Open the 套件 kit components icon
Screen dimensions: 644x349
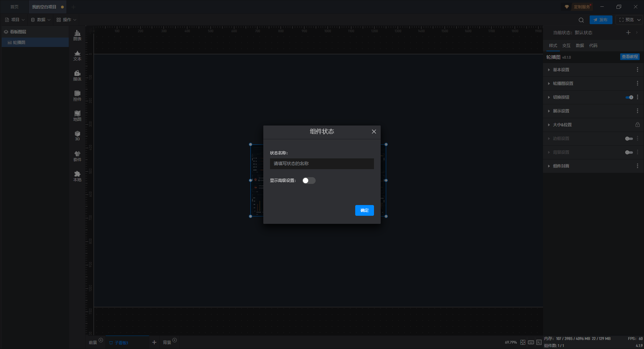[77, 156]
